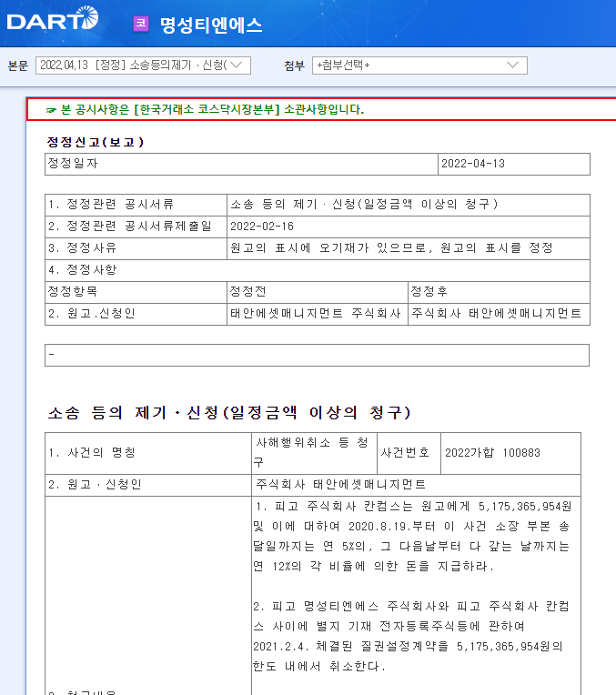Click the 정정후 column header

pyautogui.click(x=499, y=292)
